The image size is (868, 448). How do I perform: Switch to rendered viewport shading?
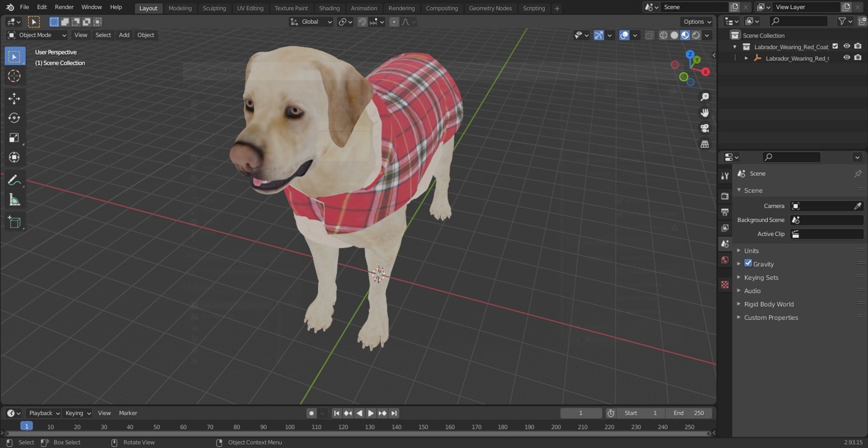click(696, 35)
